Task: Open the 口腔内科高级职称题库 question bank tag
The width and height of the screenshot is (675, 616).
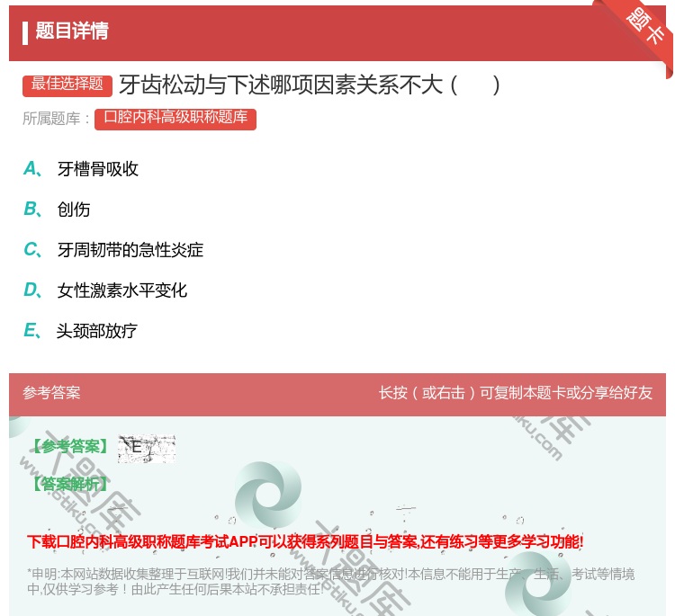Action: point(175,118)
